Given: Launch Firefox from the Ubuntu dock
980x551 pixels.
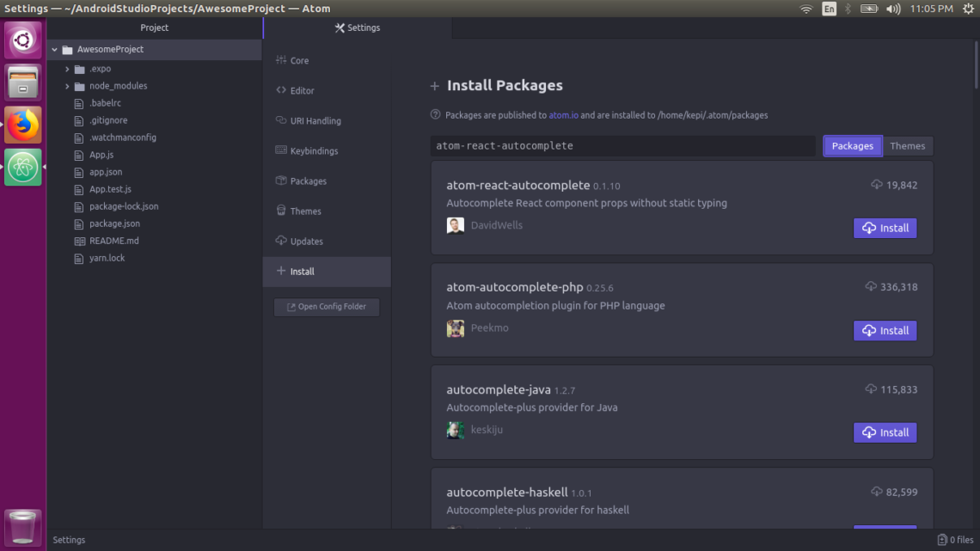Looking at the screenshot, I should [x=21, y=124].
